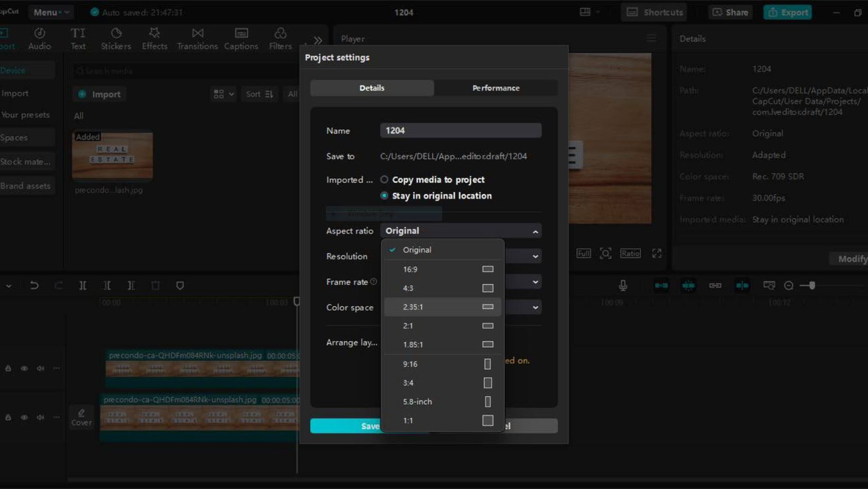Open the Text tool tab
The height and width of the screenshot is (489, 868).
click(78, 39)
